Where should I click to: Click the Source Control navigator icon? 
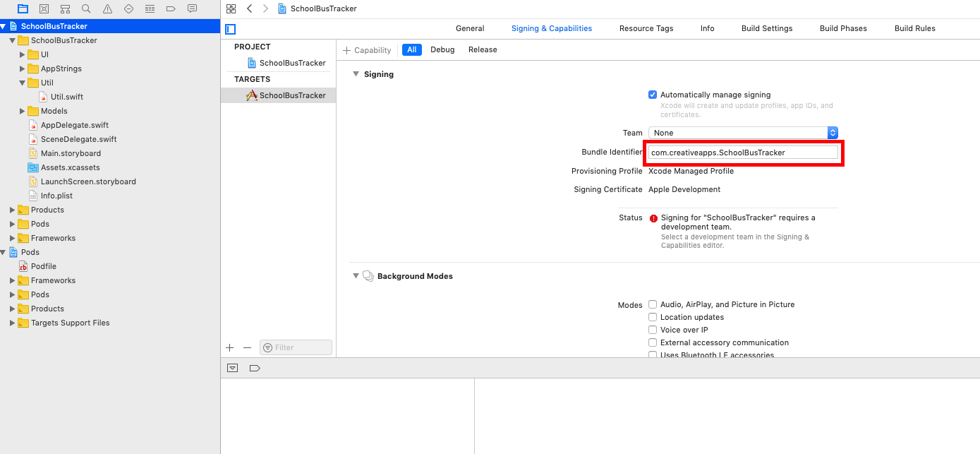click(43, 8)
